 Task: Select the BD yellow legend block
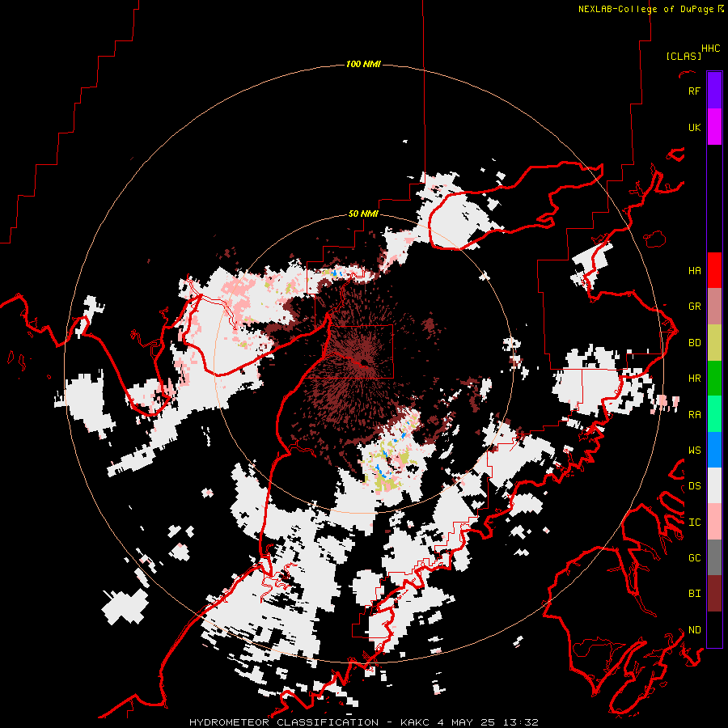(714, 343)
